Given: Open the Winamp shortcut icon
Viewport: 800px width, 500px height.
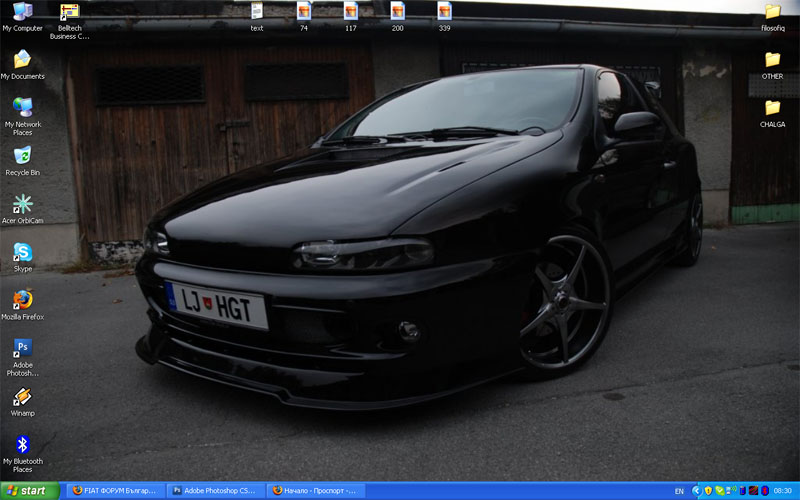Looking at the screenshot, I should pos(22,397).
